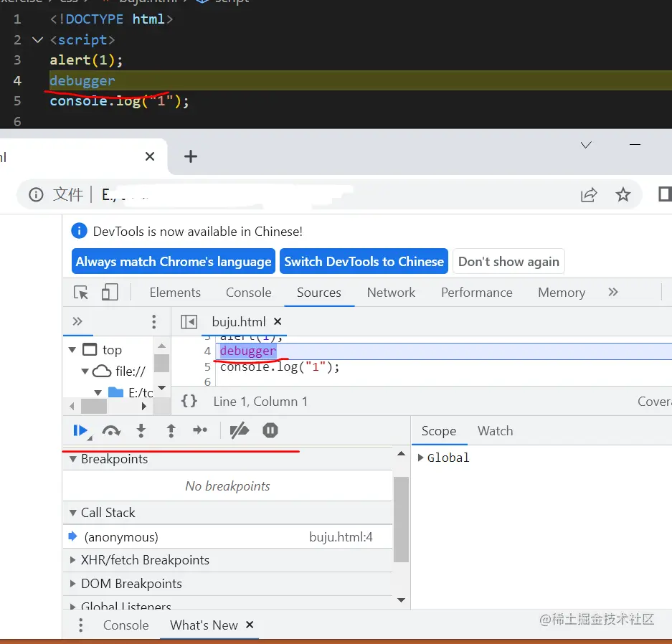Fold the script tag in editor
This screenshot has height=644, width=672.
coord(38,40)
